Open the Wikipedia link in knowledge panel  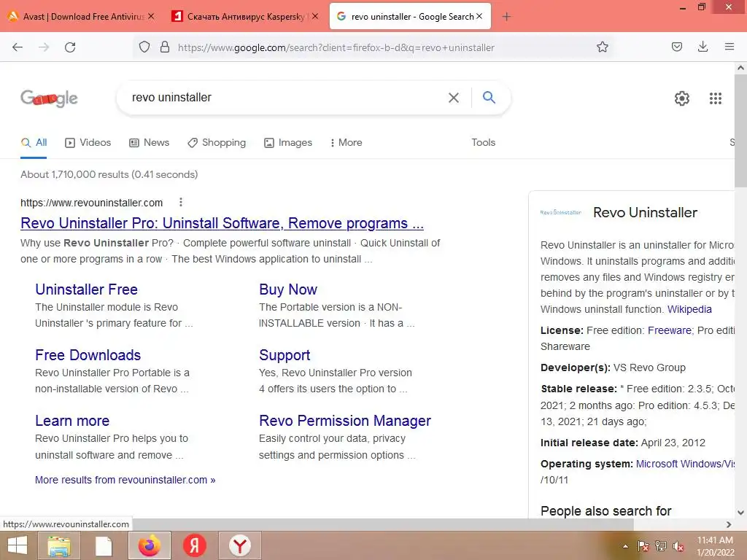click(x=689, y=309)
